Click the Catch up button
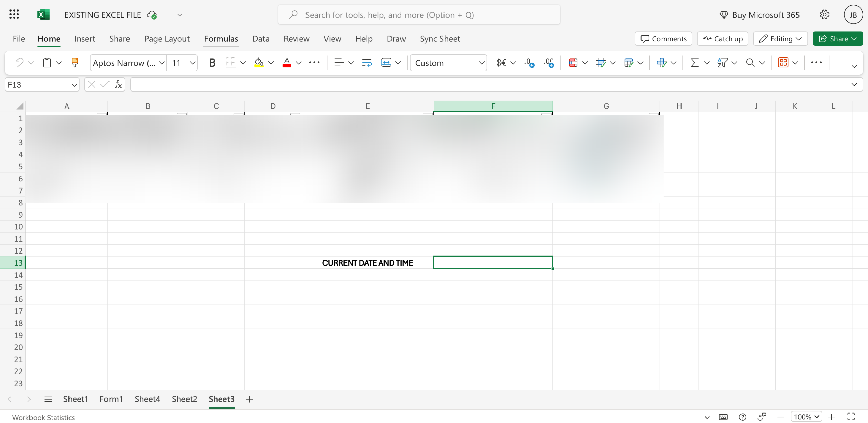 pos(723,39)
